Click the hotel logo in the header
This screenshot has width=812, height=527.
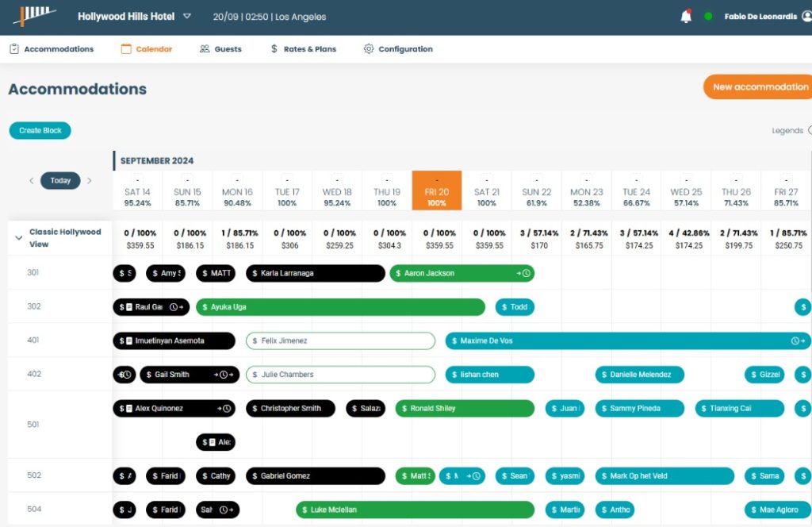point(34,16)
